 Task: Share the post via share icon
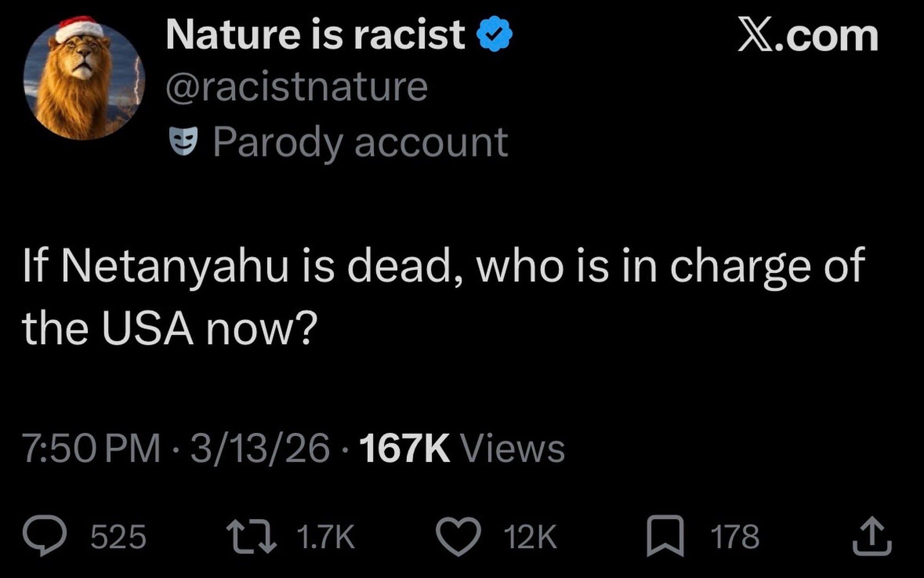coord(871,535)
